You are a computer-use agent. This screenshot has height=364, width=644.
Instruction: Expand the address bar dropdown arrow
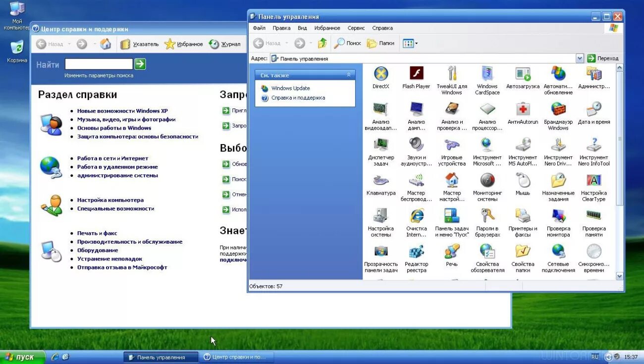coord(580,58)
